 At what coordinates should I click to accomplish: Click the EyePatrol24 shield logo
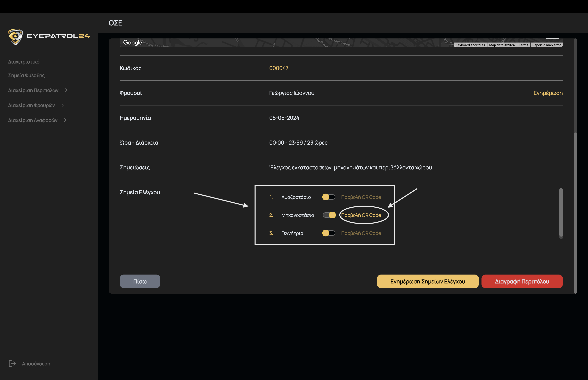[x=15, y=37]
